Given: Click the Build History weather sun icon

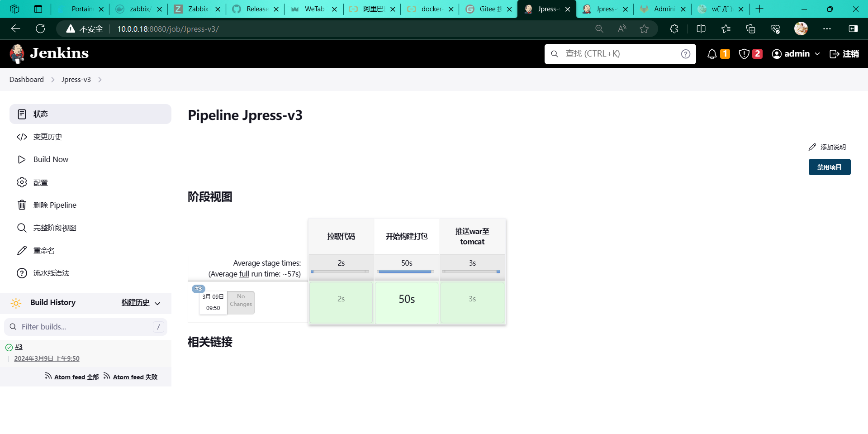Looking at the screenshot, I should pyautogui.click(x=16, y=303).
